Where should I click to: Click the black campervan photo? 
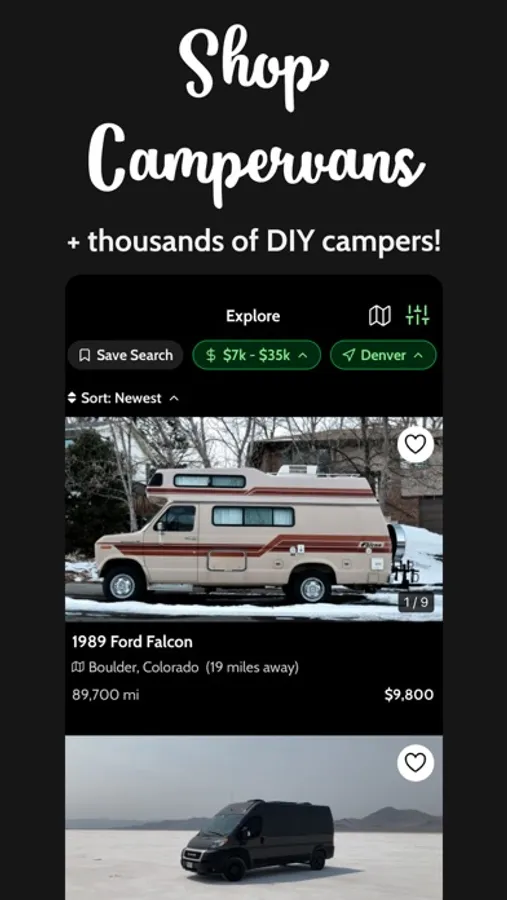pyautogui.click(x=253, y=817)
